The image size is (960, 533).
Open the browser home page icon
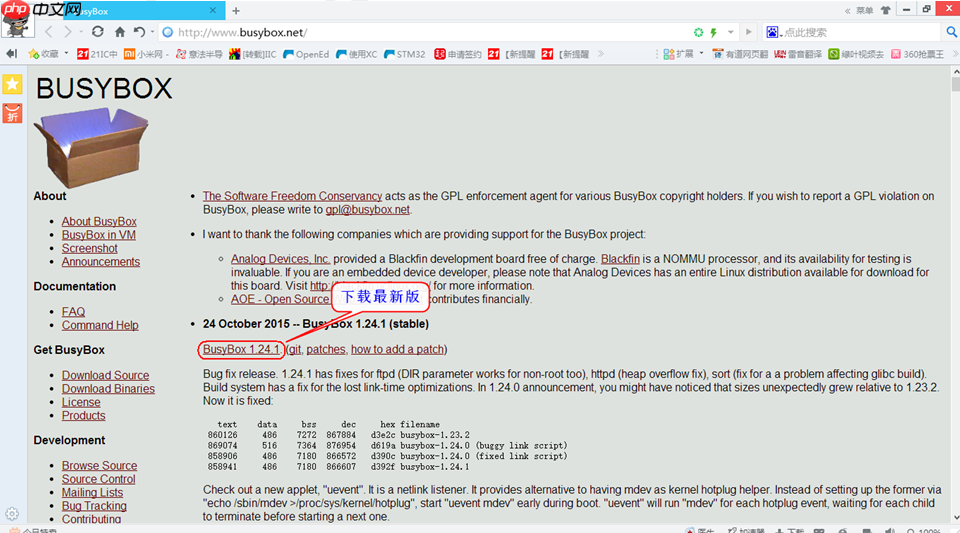pyautogui.click(x=120, y=32)
